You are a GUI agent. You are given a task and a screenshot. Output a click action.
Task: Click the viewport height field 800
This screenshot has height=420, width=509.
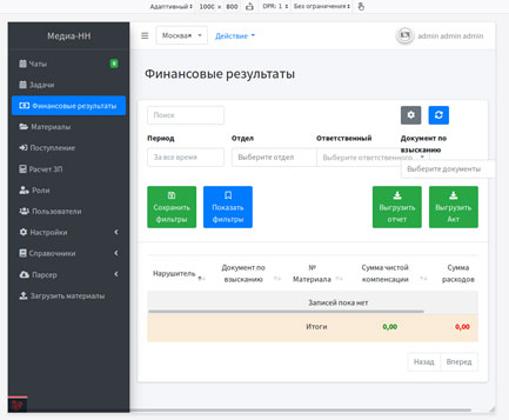click(x=232, y=6)
